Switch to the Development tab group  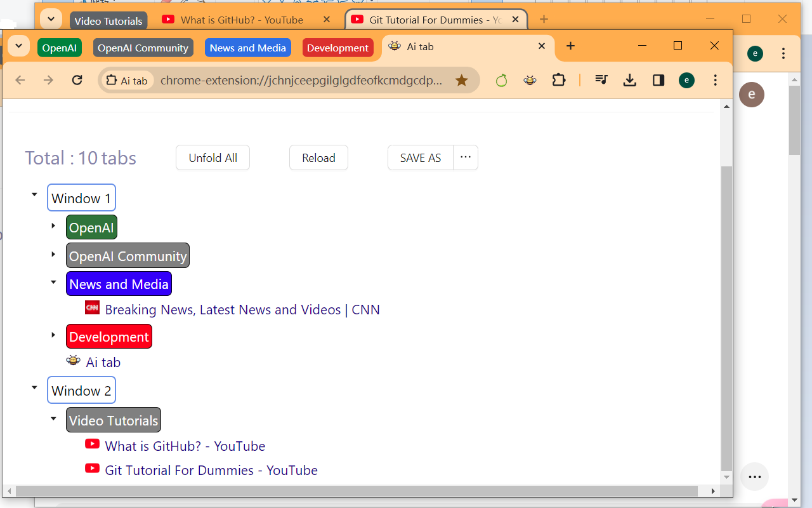337,48
